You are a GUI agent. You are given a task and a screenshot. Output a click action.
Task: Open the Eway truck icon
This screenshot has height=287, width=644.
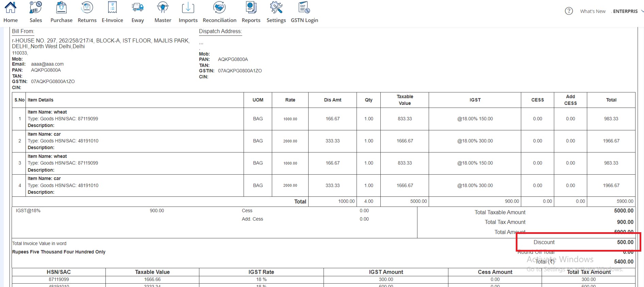(137, 7)
